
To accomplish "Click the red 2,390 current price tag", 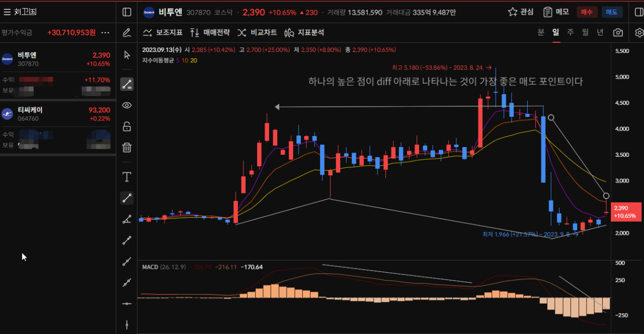I will (x=626, y=212).
